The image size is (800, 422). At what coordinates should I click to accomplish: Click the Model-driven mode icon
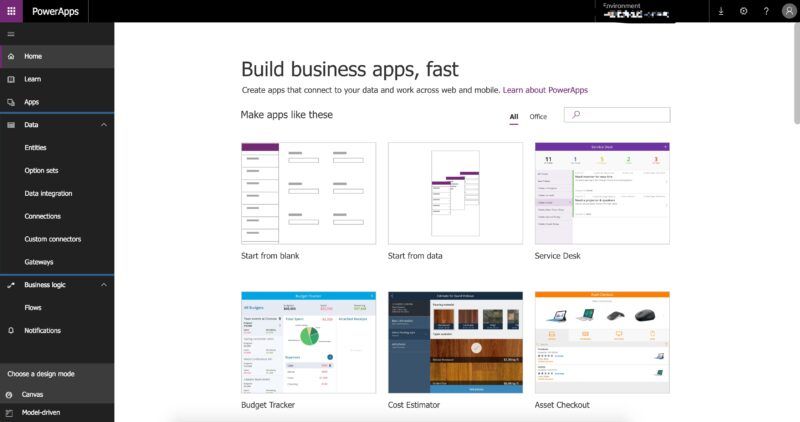click(x=9, y=412)
